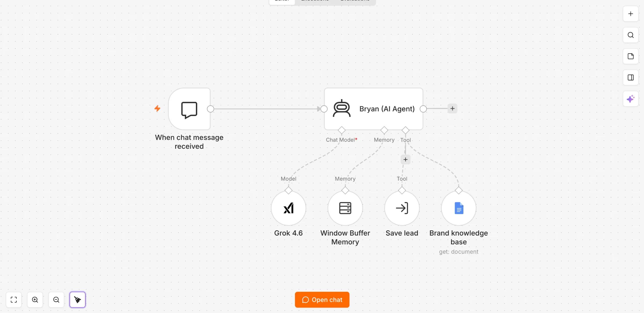The width and height of the screenshot is (644, 313).
Task: Select the 'When chat message received' label
Action: (189, 142)
